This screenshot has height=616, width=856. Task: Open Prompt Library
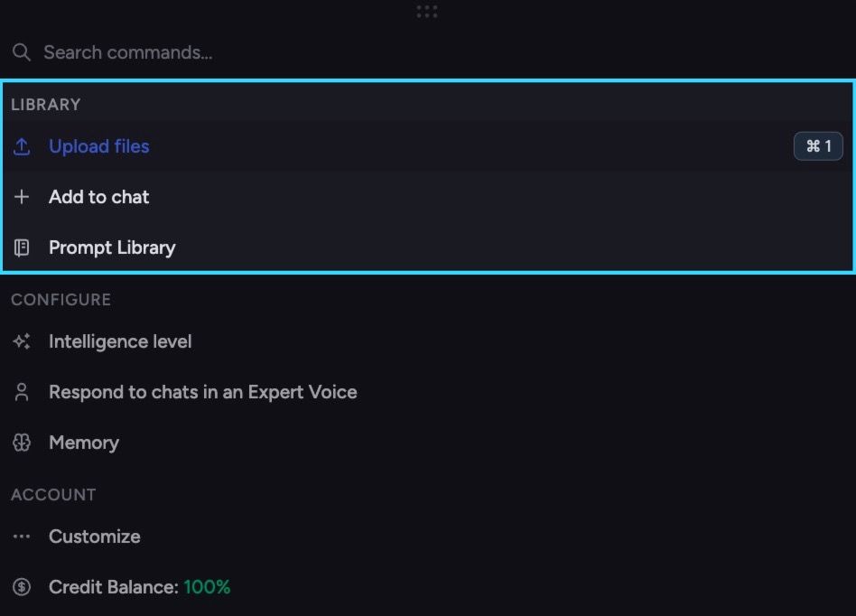(428, 247)
